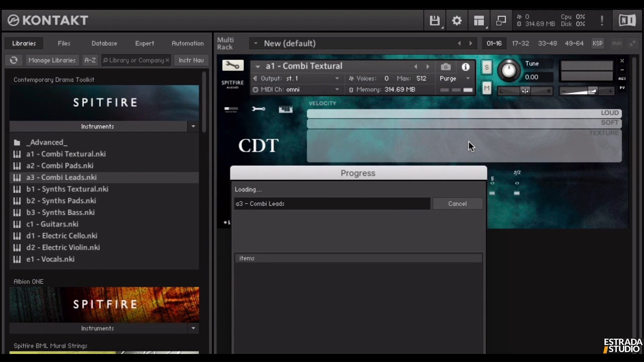The width and height of the screenshot is (644, 362).
Task: Open the CDT keyboard/ostinatum panel icon
Action: (285, 109)
